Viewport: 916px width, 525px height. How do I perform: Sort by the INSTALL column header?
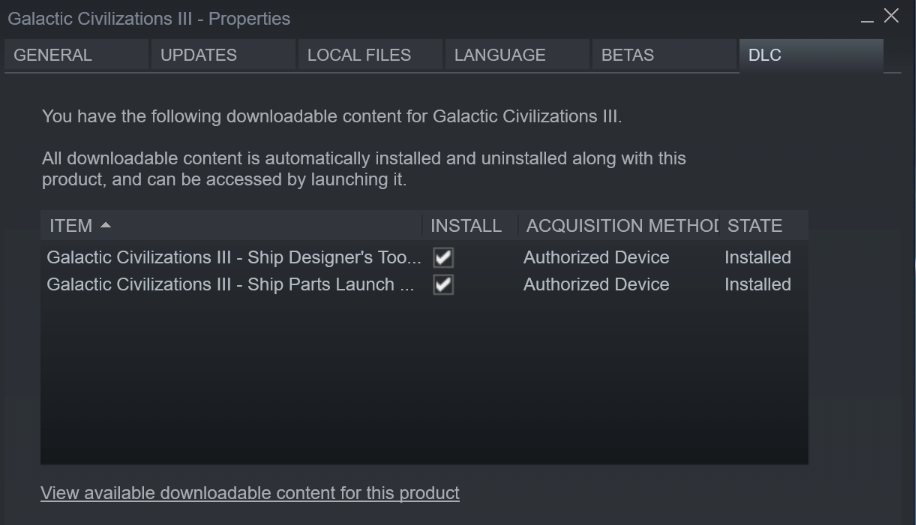[x=466, y=226]
